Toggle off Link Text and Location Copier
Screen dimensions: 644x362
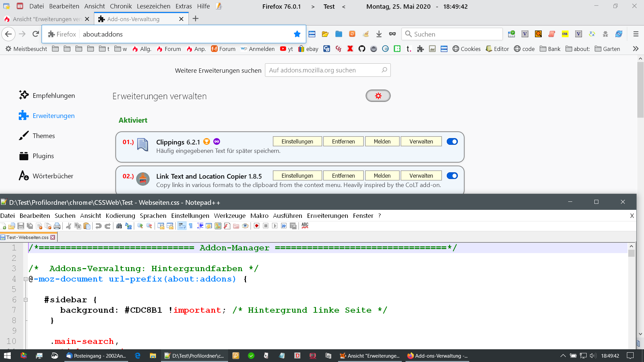click(x=452, y=176)
